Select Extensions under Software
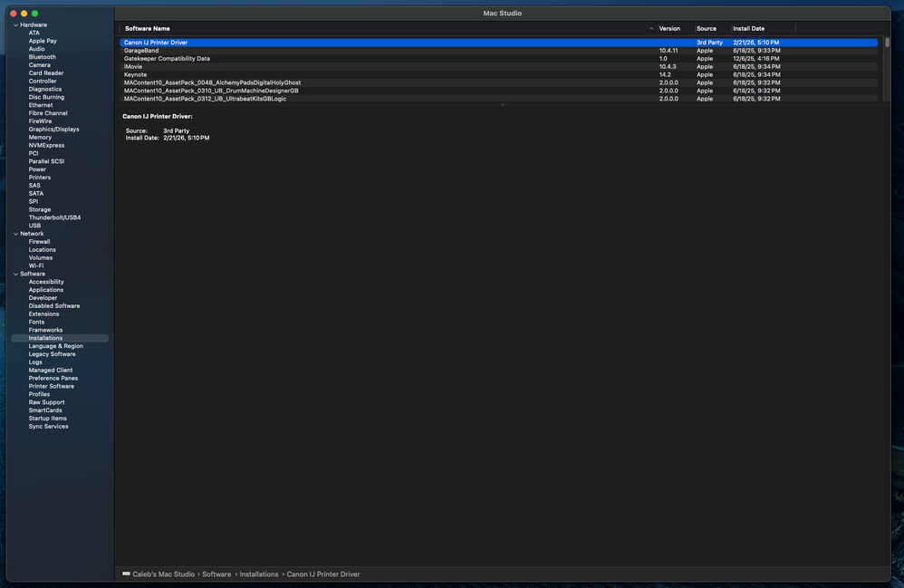 click(43, 314)
